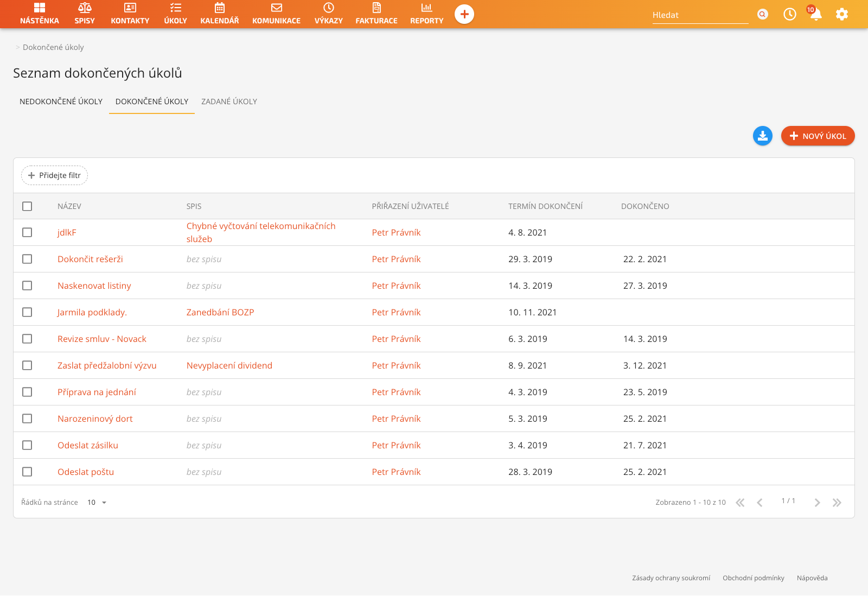Viewport: 868px width, 596px height.
Task: Open Spisy scales icon
Action: click(85, 8)
